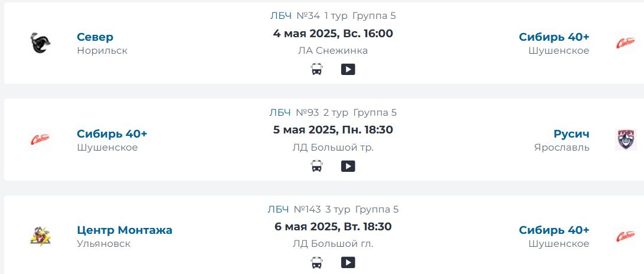Click Сибирь logo in match №143 row
Image resolution: width=644 pixels, height=274 pixels.
tap(626, 236)
